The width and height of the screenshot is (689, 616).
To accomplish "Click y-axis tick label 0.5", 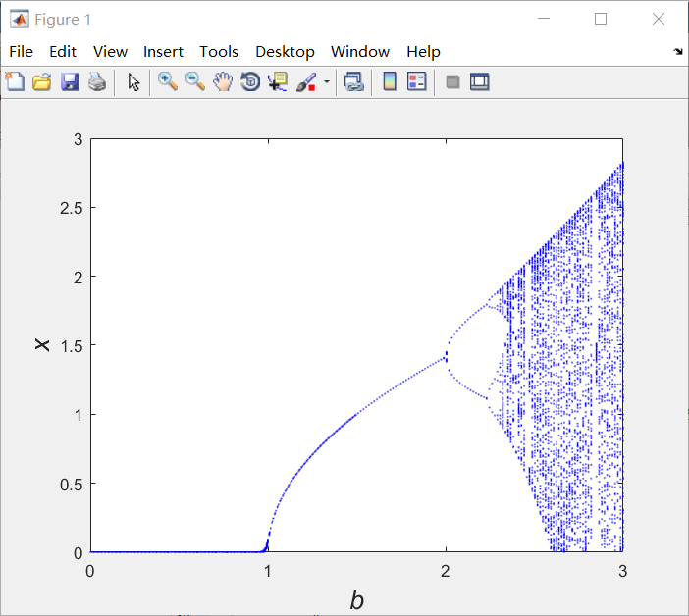I will (72, 485).
